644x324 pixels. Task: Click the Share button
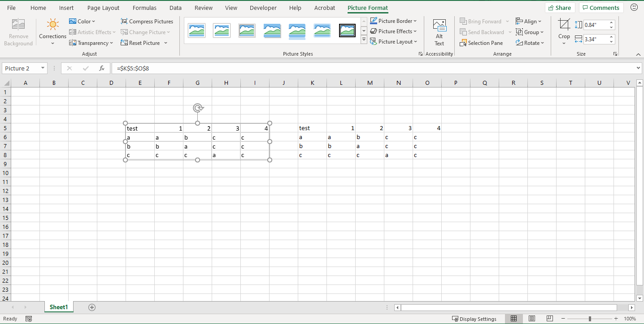[560, 8]
